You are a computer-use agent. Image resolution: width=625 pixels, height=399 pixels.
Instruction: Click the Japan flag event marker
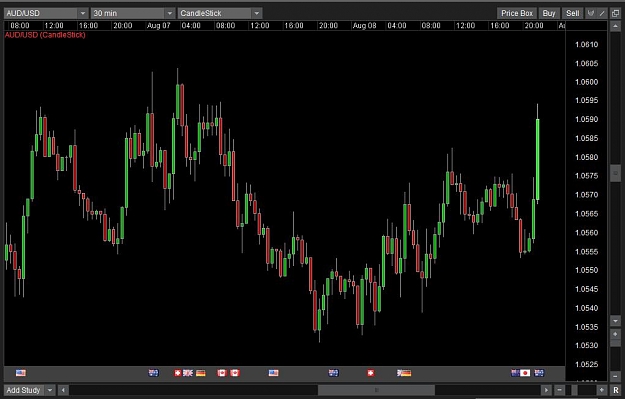(525, 373)
